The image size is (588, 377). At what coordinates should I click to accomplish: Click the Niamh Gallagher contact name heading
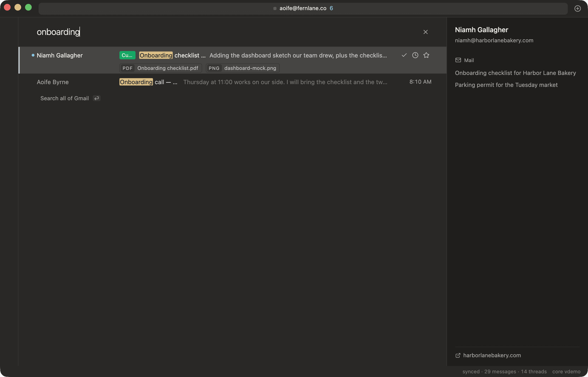(x=481, y=30)
